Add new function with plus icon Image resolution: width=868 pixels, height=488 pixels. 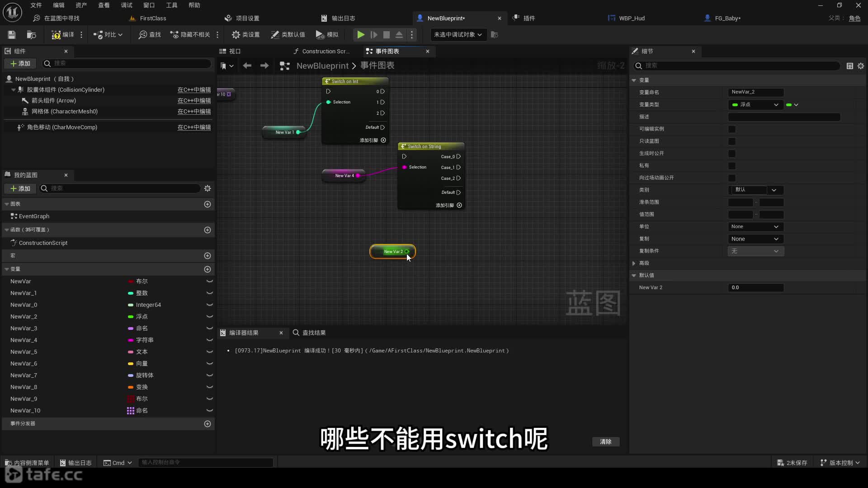208,230
